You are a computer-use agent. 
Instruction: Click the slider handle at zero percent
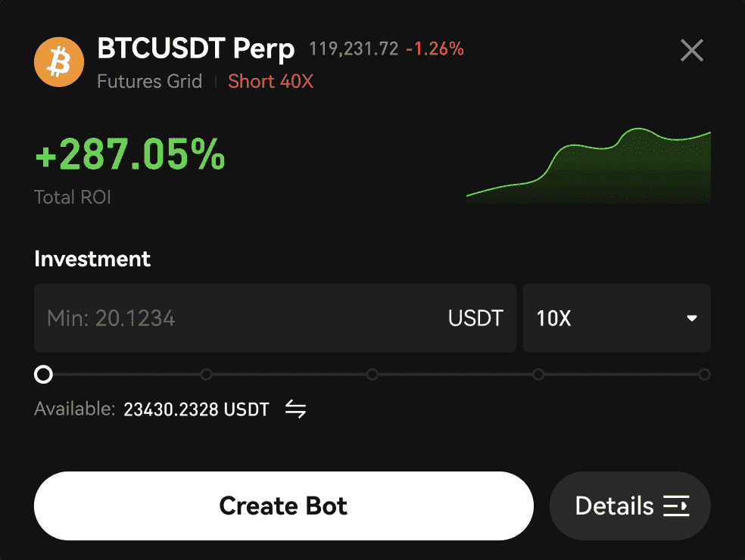[x=44, y=375]
